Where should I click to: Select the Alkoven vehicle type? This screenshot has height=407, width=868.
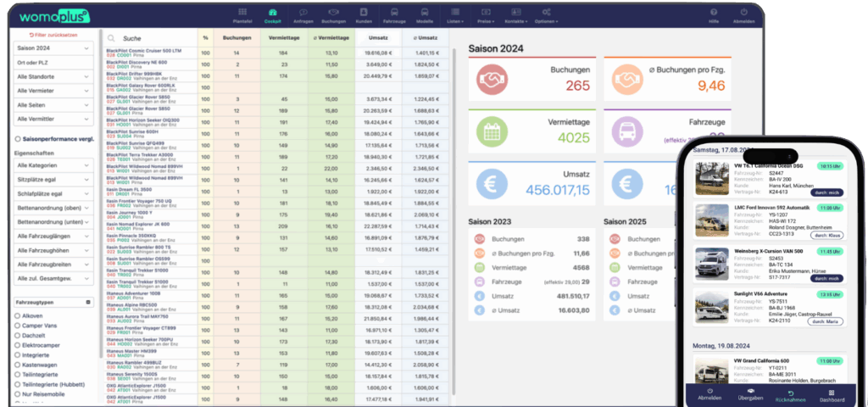[x=18, y=315]
